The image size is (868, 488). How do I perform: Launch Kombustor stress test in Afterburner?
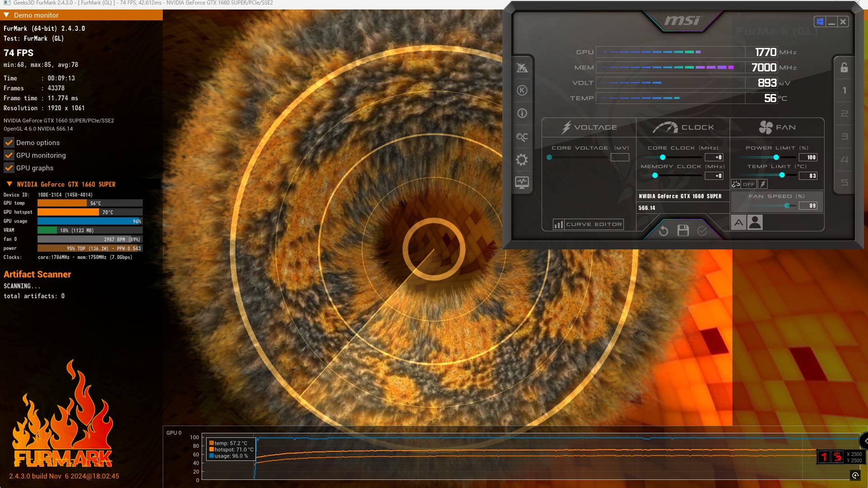pyautogui.click(x=522, y=90)
